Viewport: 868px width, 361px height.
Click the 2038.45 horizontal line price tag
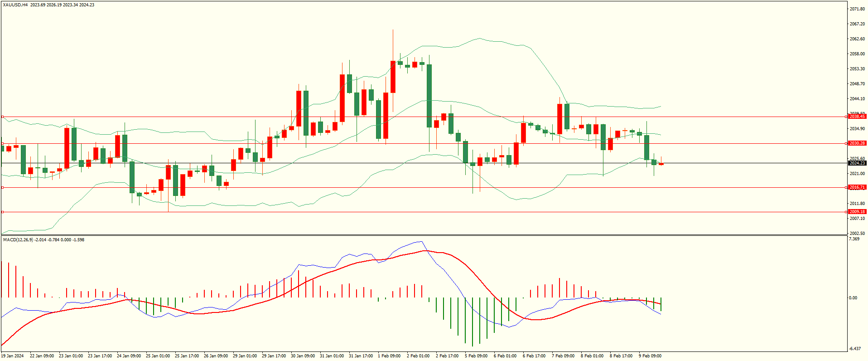coord(857,117)
